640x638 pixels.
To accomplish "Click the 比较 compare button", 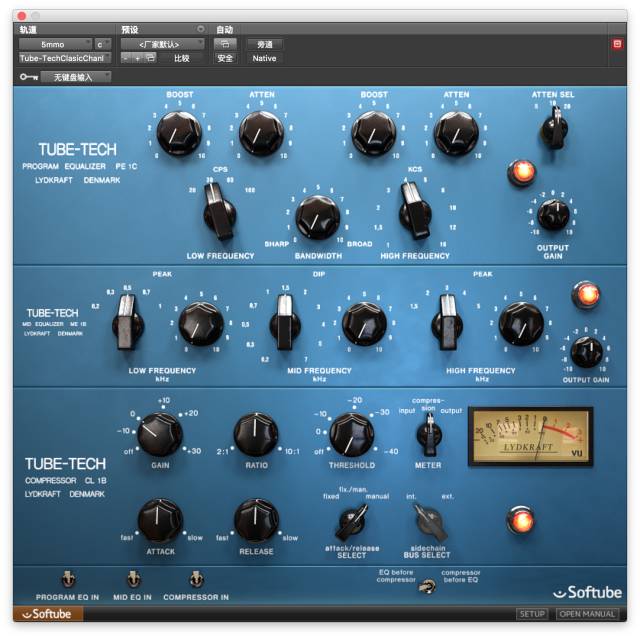I will pos(182,58).
